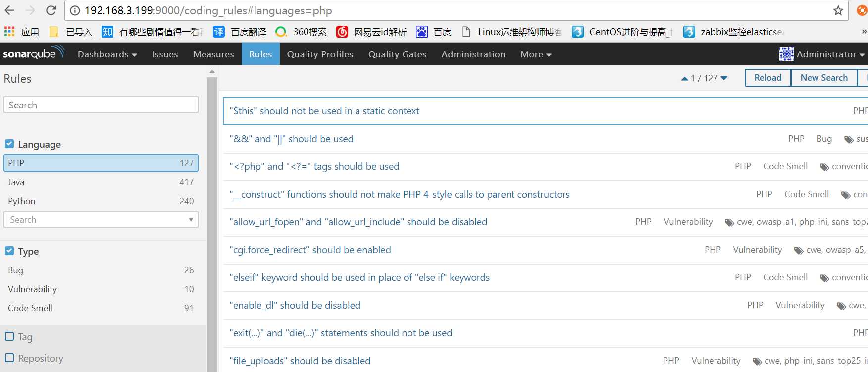
Task: Filter rules by Code Smell type
Action: 101,308
